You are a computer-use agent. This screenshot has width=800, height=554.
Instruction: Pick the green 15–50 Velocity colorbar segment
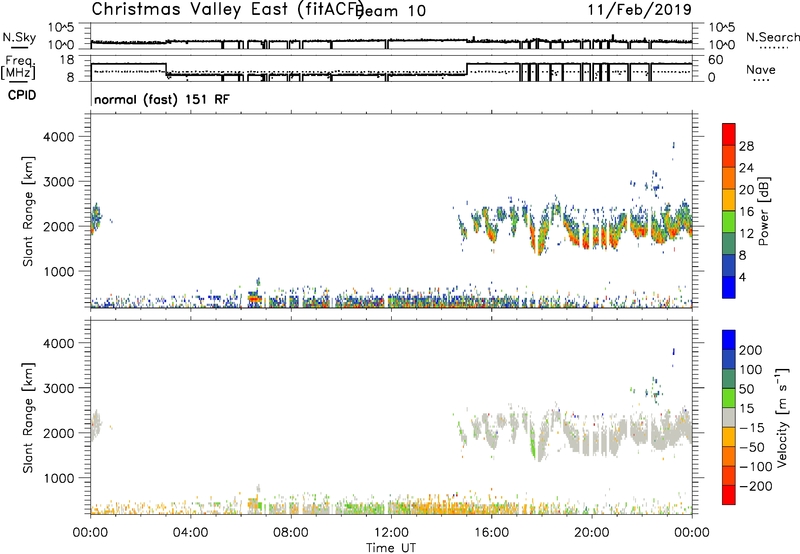pyautogui.click(x=729, y=398)
